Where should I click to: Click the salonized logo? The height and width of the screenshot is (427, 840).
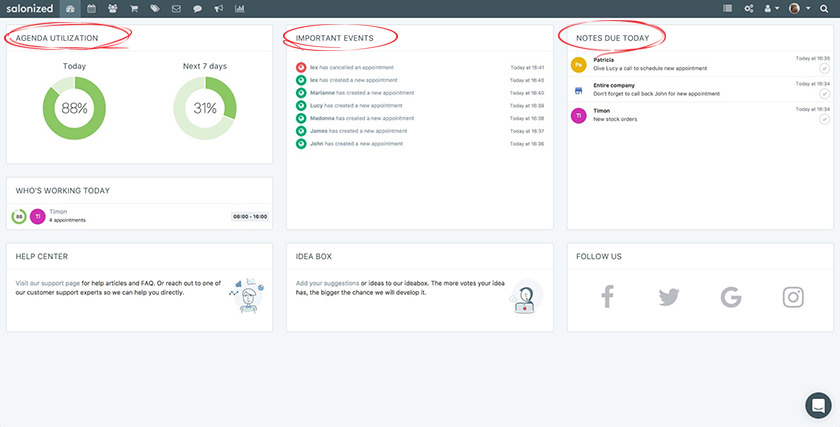[29, 9]
